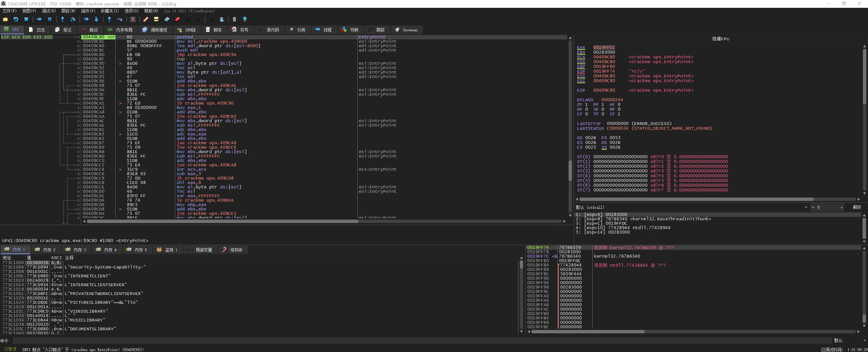Click the step over icon
Viewport: 868px width, 352px height.
[x=73, y=20]
